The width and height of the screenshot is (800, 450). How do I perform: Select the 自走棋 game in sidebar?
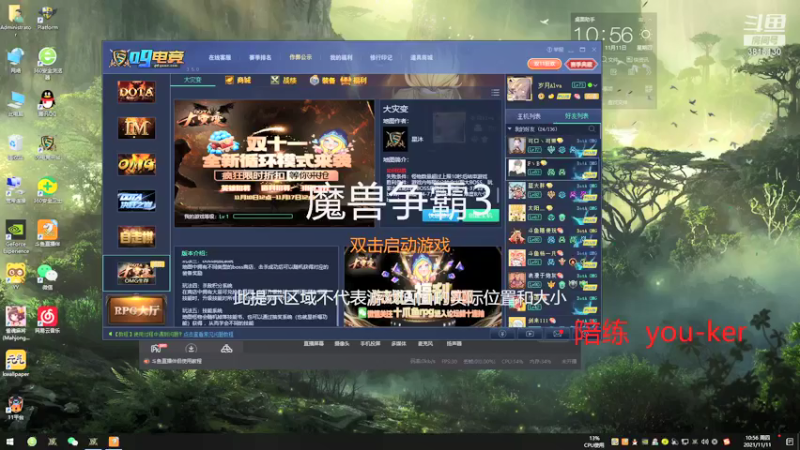pos(136,237)
